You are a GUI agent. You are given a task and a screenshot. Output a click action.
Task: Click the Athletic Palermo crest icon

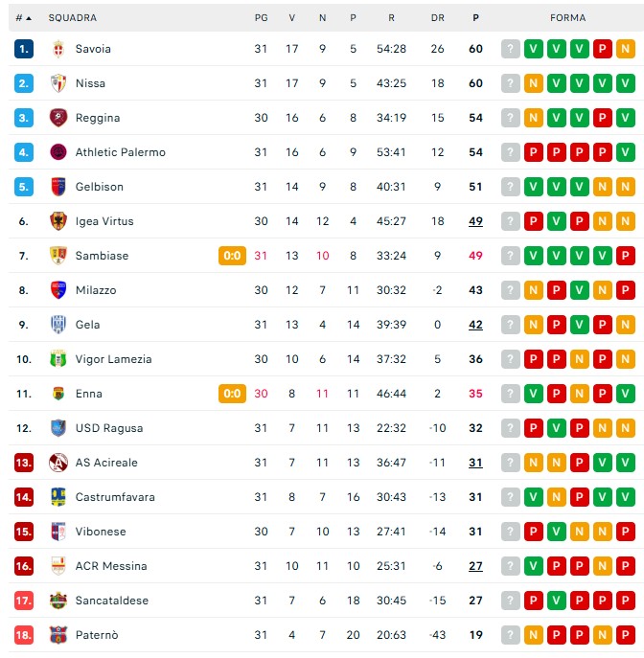click(x=58, y=152)
